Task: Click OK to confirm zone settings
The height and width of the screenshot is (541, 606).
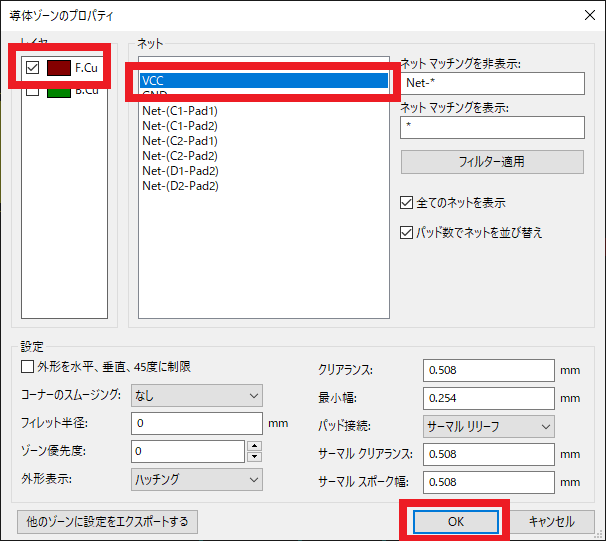Action: point(456,521)
